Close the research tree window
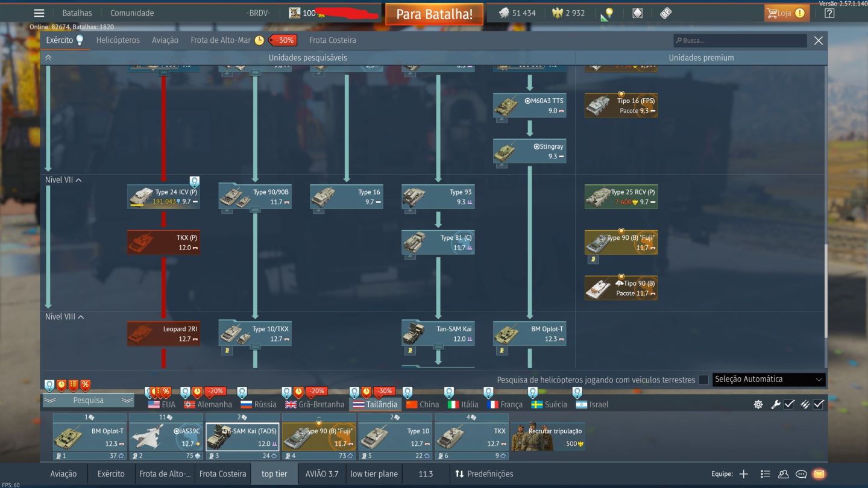This screenshot has width=868, height=488. 819,40
